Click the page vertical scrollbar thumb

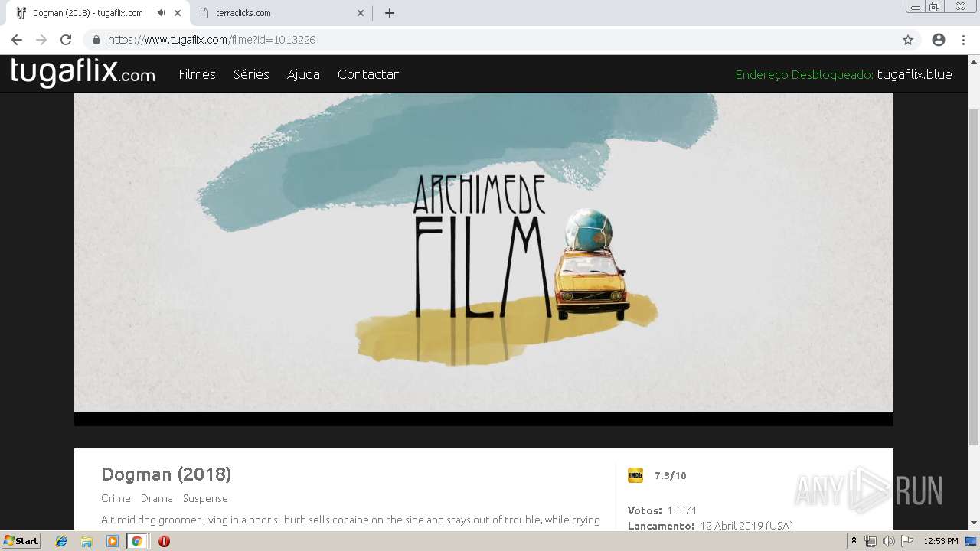tap(974, 277)
